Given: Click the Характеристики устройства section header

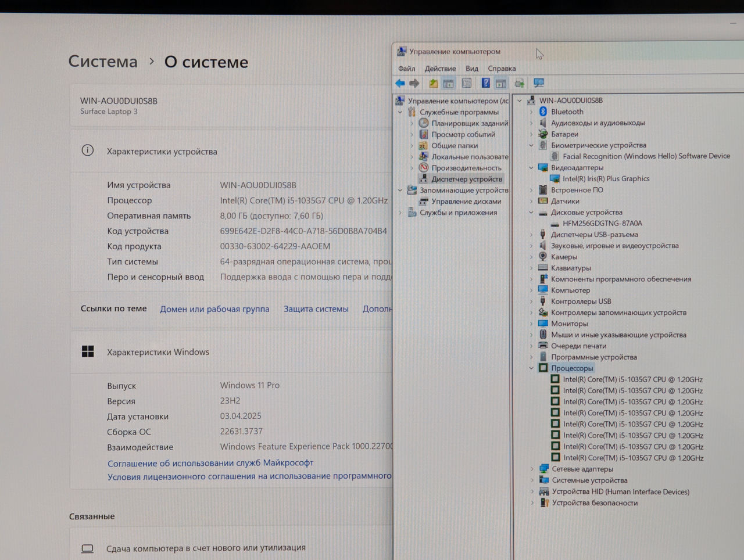Looking at the screenshot, I should (x=162, y=152).
